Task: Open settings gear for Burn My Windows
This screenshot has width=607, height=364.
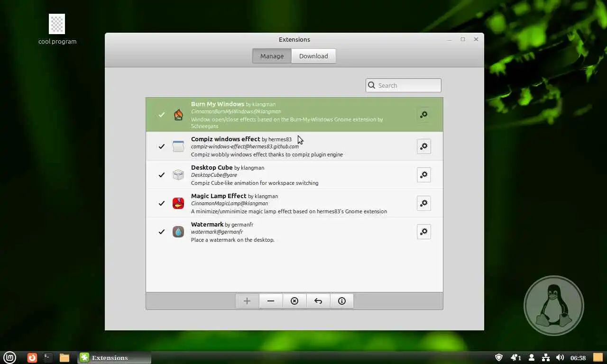Action: (x=423, y=115)
